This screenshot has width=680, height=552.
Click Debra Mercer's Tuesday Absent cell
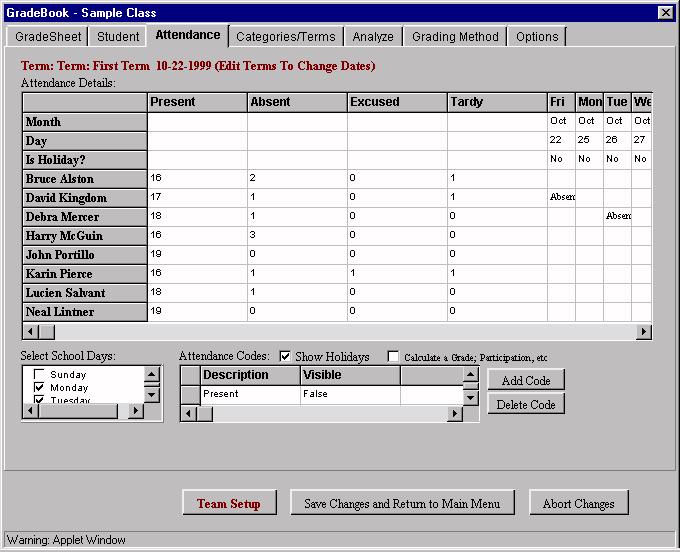click(x=617, y=216)
